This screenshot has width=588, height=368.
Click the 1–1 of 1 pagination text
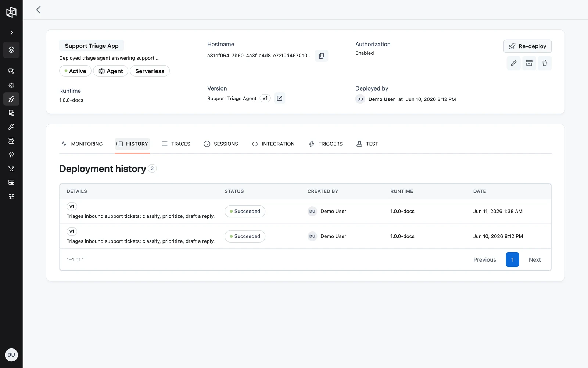(x=75, y=259)
